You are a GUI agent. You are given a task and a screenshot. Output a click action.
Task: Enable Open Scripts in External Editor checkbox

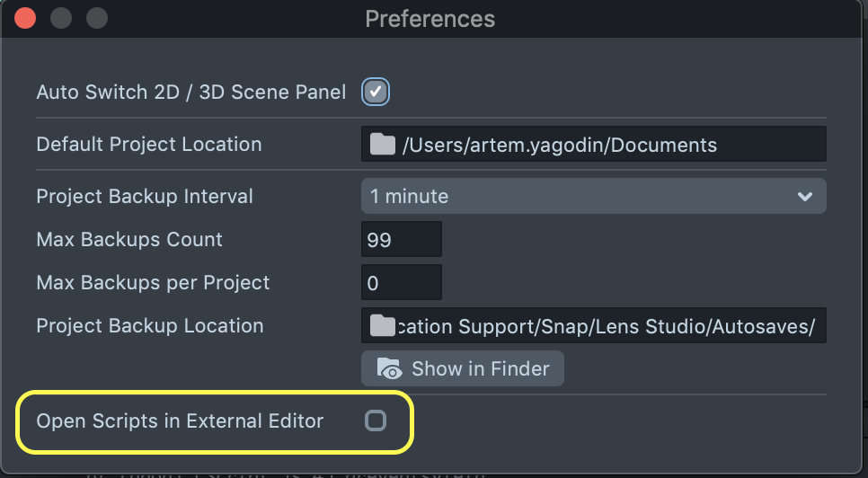pyautogui.click(x=376, y=420)
